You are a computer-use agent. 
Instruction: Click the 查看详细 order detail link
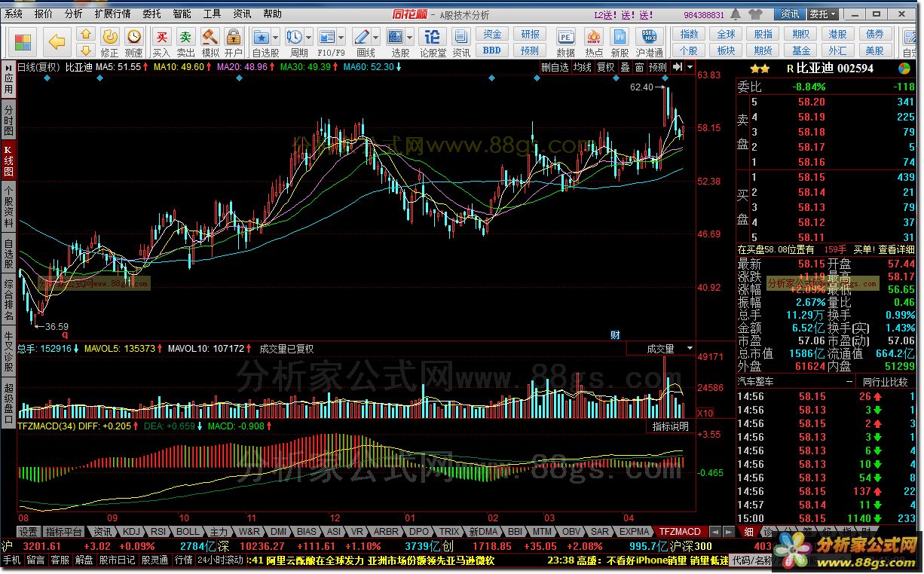point(897,249)
